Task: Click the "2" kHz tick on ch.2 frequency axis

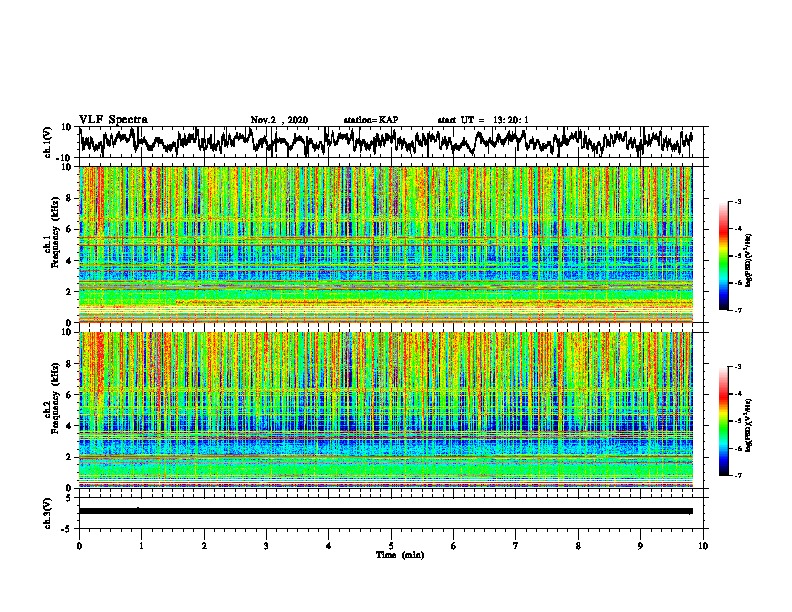Action: click(x=70, y=457)
